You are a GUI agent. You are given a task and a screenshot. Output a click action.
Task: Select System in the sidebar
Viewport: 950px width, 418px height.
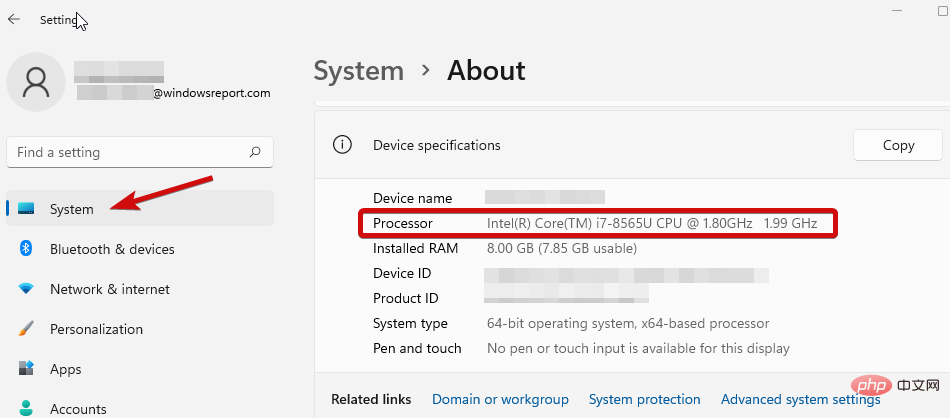(x=140, y=208)
